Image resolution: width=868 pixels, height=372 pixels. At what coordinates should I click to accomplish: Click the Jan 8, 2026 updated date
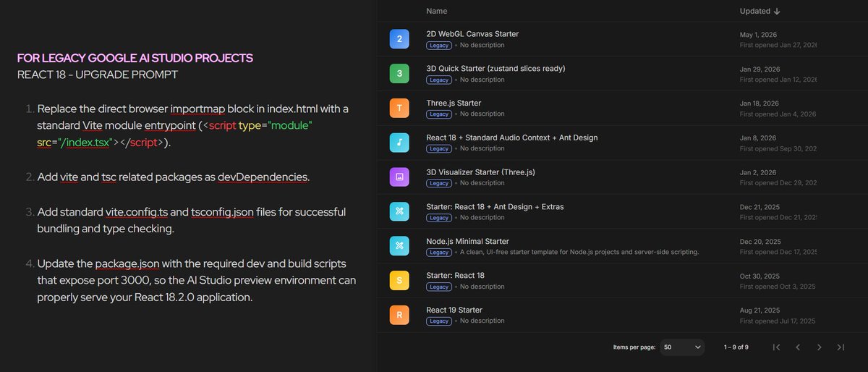(x=759, y=138)
